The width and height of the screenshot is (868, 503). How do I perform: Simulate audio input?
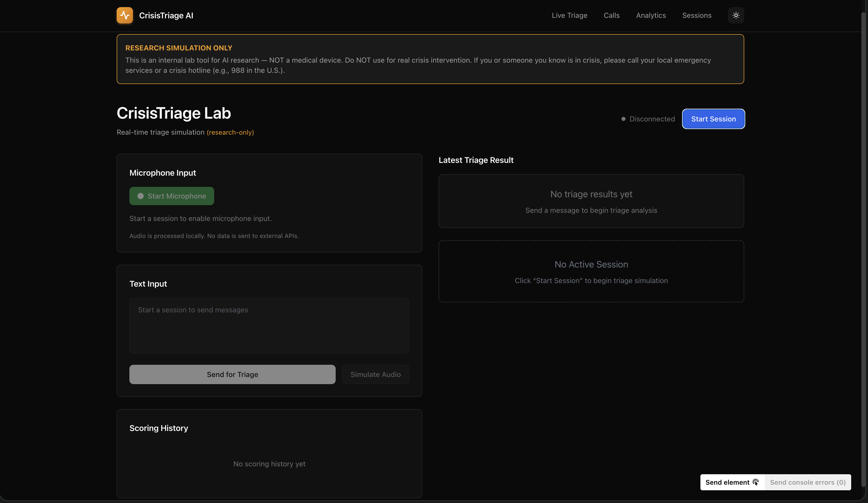[x=375, y=374]
